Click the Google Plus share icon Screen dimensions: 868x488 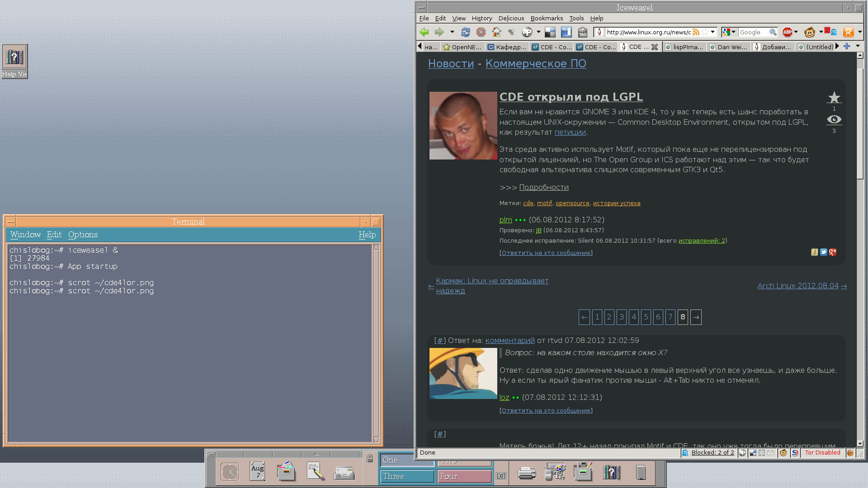(833, 252)
